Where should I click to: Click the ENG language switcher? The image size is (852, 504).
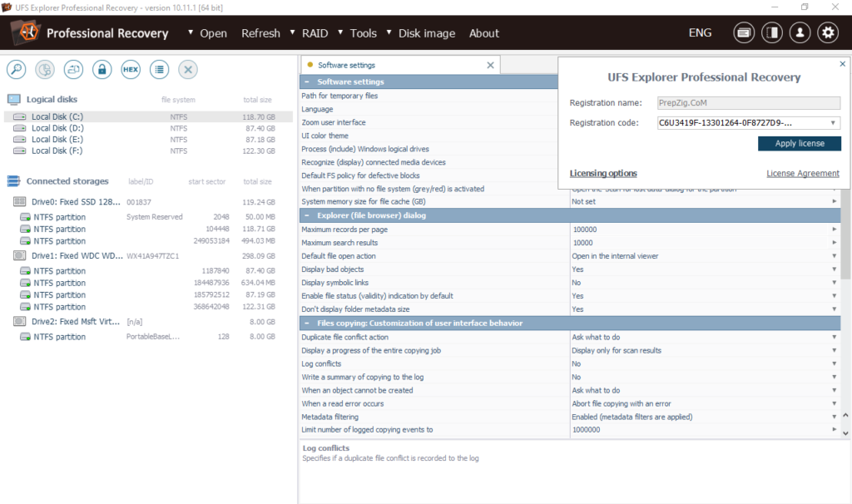point(700,32)
